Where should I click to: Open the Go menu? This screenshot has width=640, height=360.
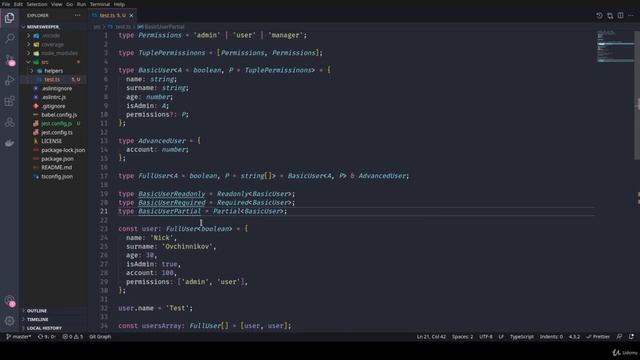(x=69, y=4)
